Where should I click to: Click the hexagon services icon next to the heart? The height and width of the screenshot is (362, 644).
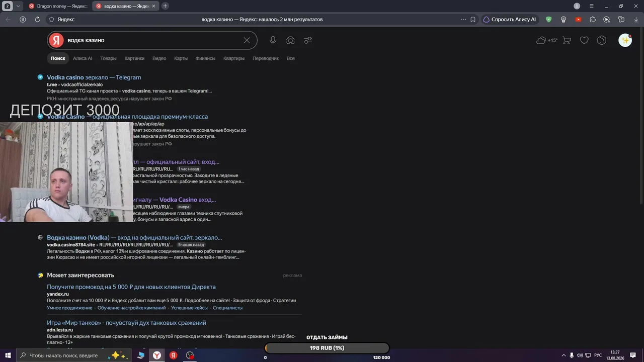pos(602,40)
